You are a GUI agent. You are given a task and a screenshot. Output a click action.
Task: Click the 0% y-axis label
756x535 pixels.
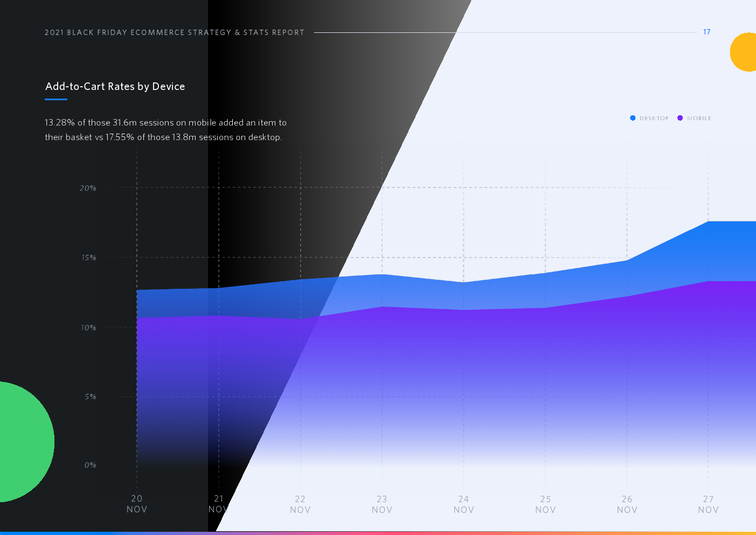point(90,465)
